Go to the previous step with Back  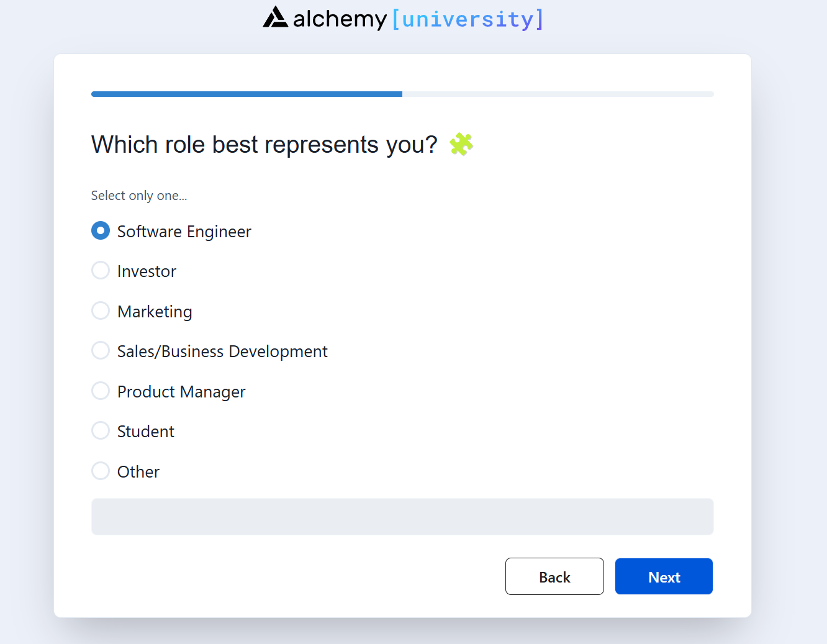pyautogui.click(x=554, y=576)
